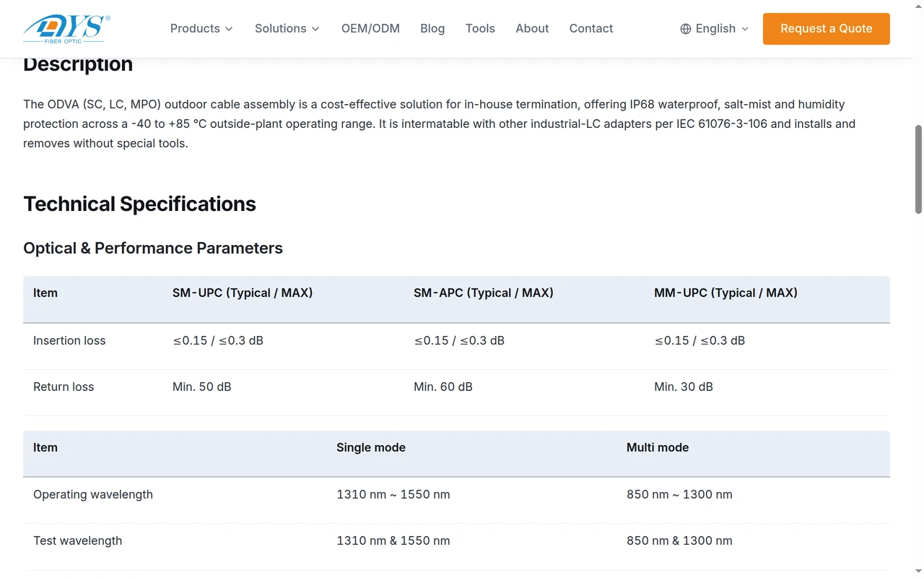Open the English language chevron

(x=745, y=29)
